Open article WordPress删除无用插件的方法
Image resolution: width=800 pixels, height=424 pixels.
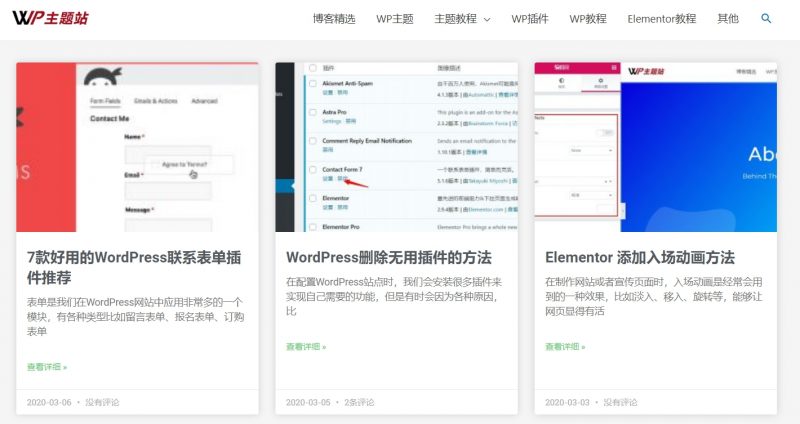[389, 257]
